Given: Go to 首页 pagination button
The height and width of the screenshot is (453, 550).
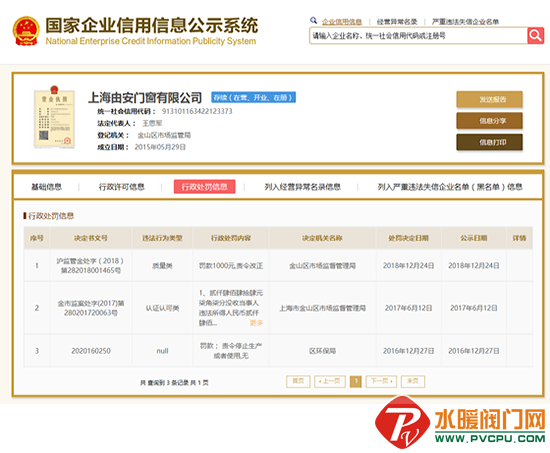Looking at the screenshot, I should click(298, 381).
